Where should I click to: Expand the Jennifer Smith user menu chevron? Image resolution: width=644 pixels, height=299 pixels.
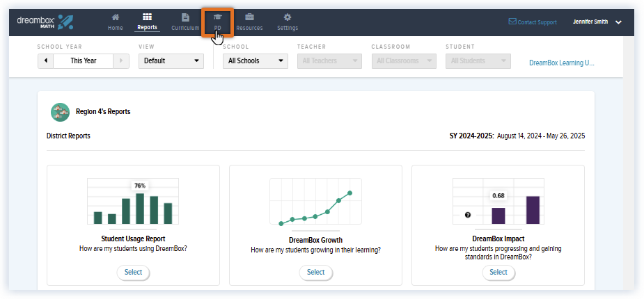coord(618,22)
